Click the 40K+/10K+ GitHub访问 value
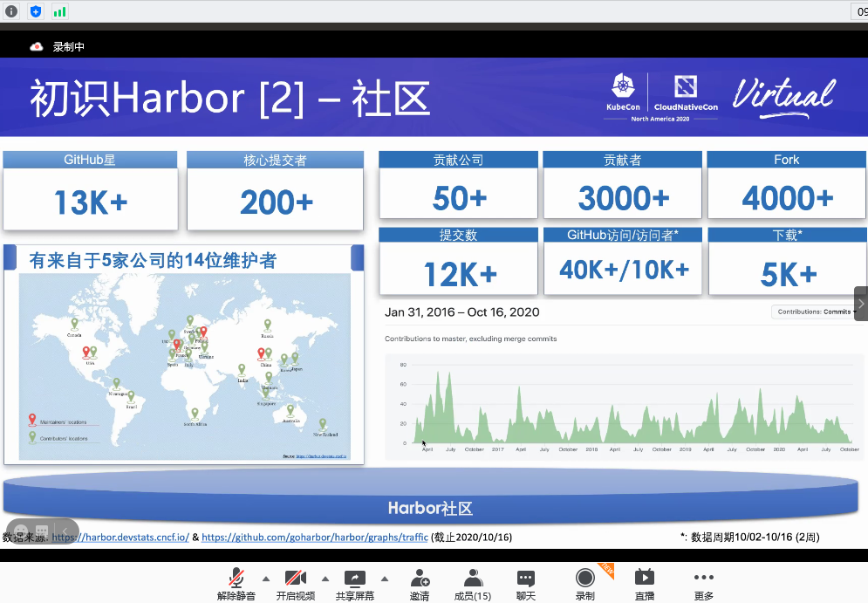 (x=625, y=270)
